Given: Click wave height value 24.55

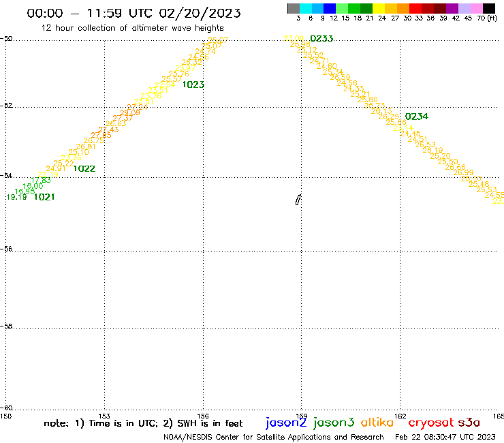Looking at the screenshot, I should click(x=494, y=195).
